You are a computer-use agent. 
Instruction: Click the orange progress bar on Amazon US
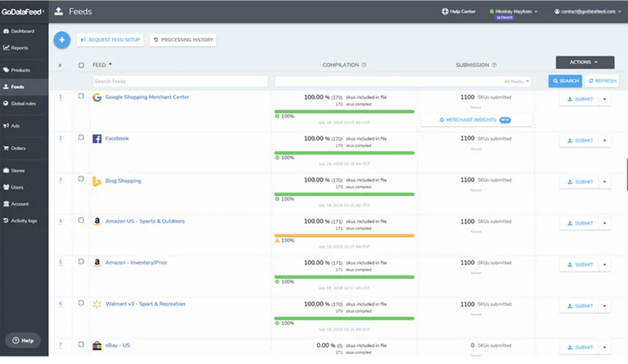tap(345, 235)
